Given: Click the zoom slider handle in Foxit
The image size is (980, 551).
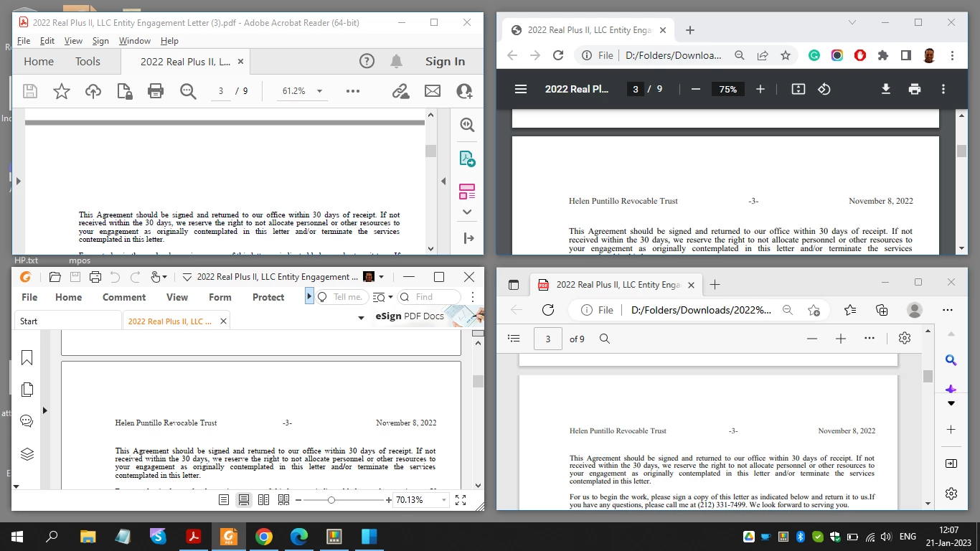Looking at the screenshot, I should 331,500.
